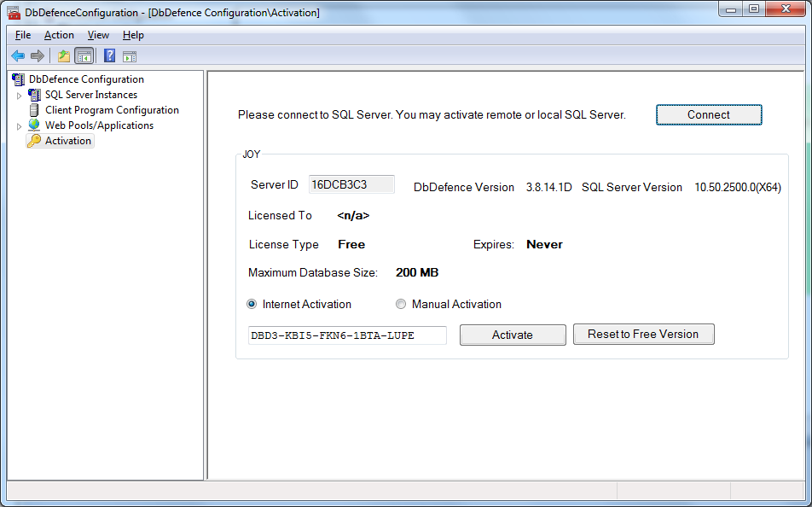Expand the SQL Server Instances node

pos(20,96)
